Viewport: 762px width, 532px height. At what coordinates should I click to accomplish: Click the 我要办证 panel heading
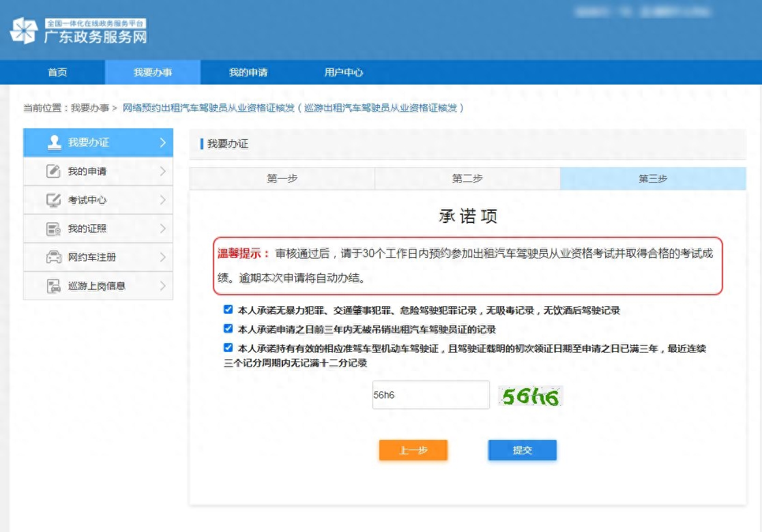point(227,144)
